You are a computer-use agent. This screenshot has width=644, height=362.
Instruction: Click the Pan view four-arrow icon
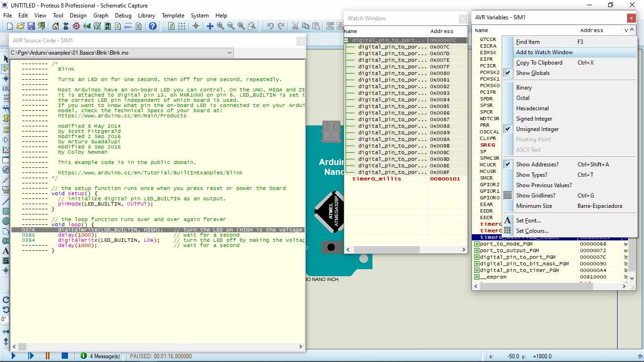pyautogui.click(x=210, y=26)
